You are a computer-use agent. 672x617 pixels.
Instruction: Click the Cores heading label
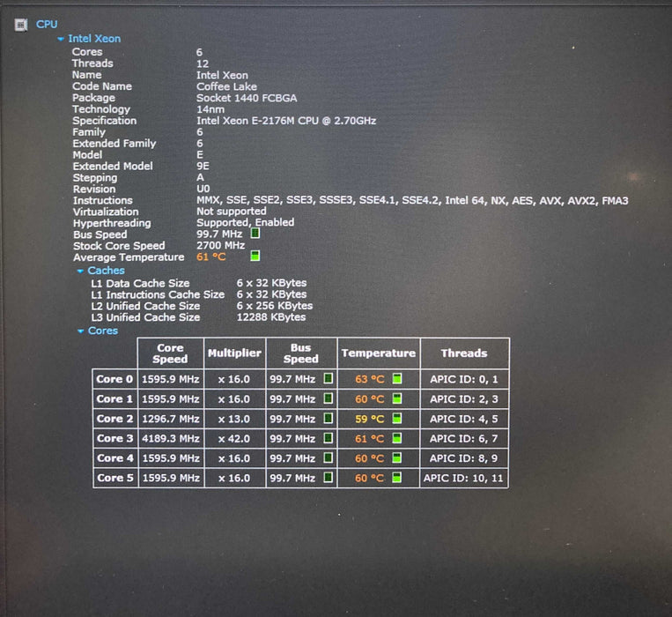tap(102, 331)
